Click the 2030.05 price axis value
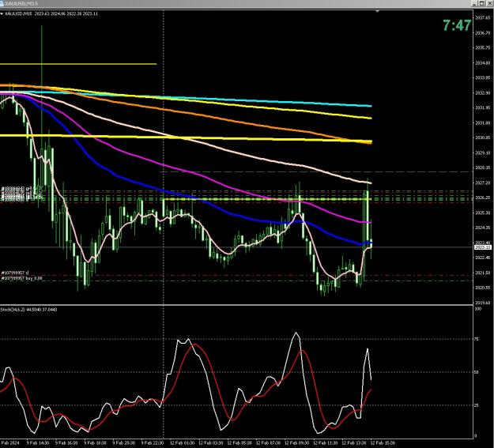 [x=482, y=137]
